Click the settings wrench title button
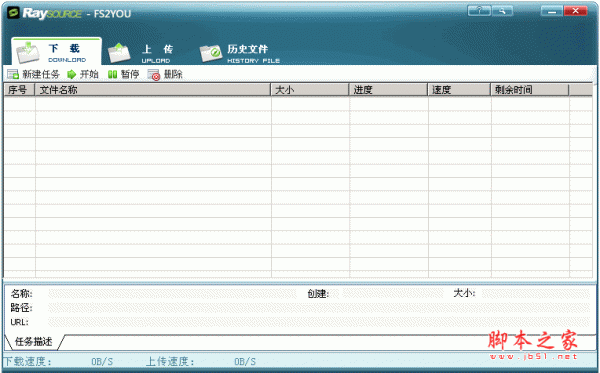 (x=502, y=11)
